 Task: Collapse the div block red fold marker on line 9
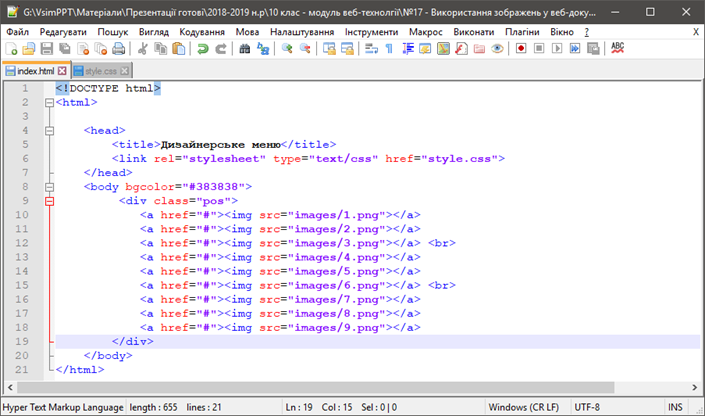pyautogui.click(x=49, y=201)
